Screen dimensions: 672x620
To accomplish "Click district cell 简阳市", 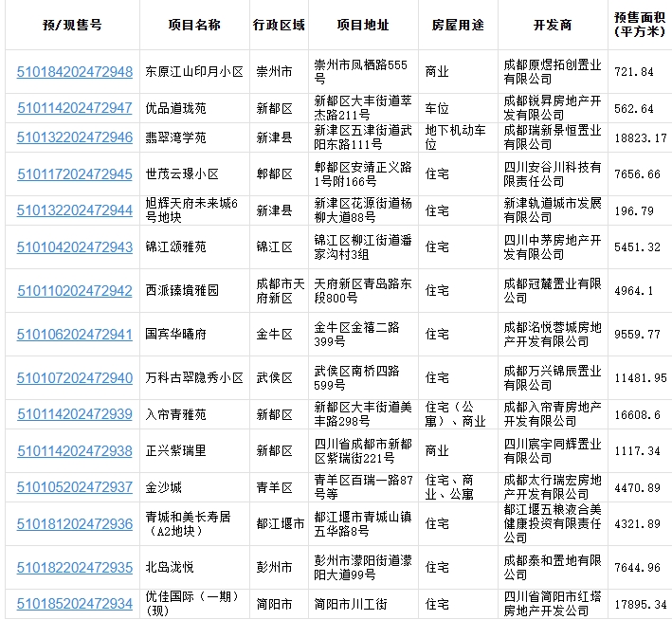I will click(274, 604).
